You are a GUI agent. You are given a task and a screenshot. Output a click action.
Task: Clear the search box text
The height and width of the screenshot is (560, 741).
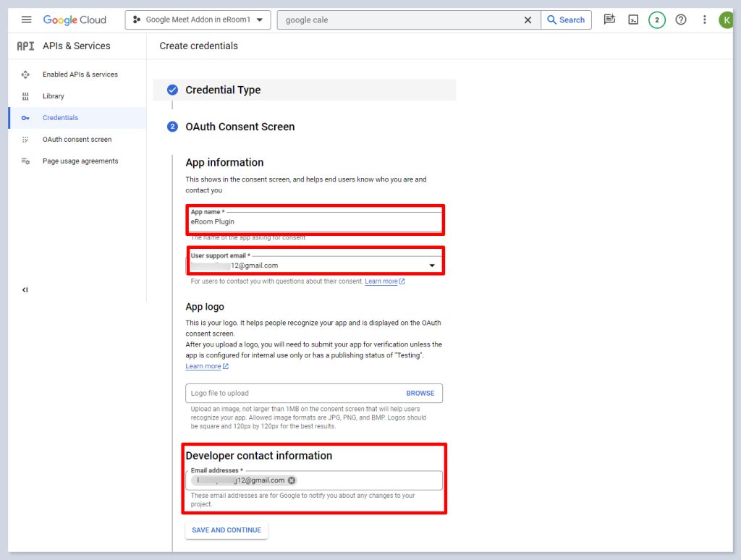point(528,20)
